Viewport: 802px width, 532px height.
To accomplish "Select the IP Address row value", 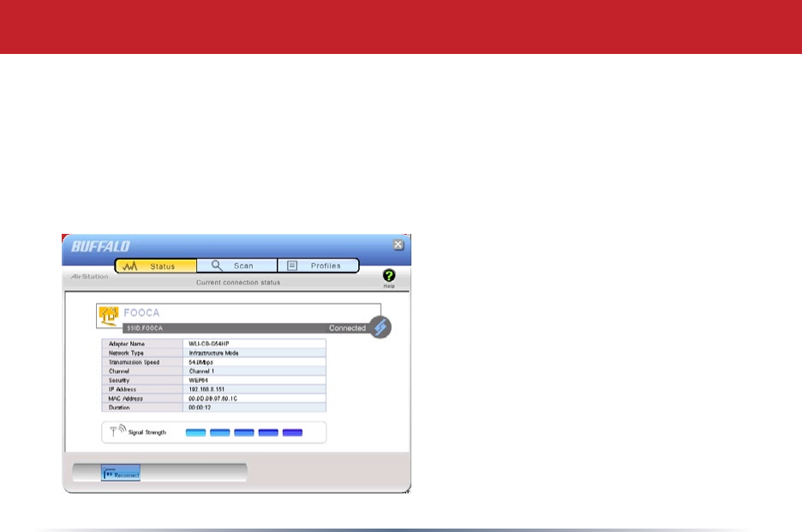I will [254, 389].
